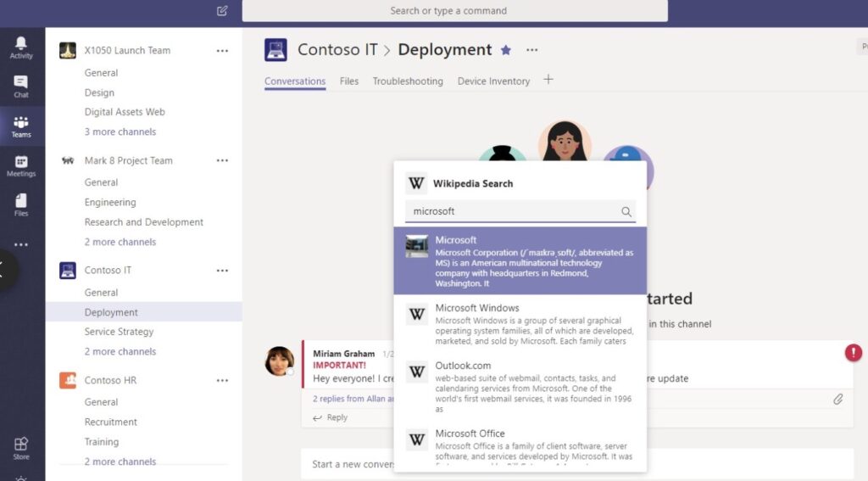The width and height of the screenshot is (868, 481).
Task: Open Contoso HR more options
Action: pyautogui.click(x=222, y=380)
